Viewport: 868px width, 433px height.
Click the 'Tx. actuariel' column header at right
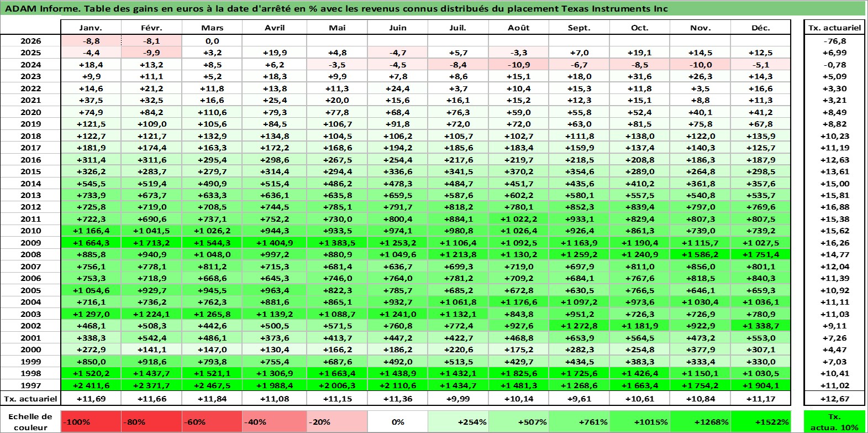pyautogui.click(x=834, y=28)
